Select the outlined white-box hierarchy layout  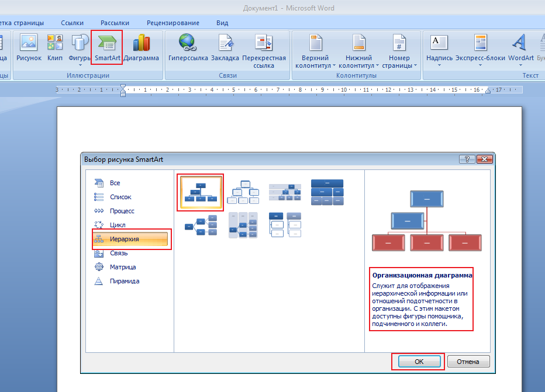point(243,192)
